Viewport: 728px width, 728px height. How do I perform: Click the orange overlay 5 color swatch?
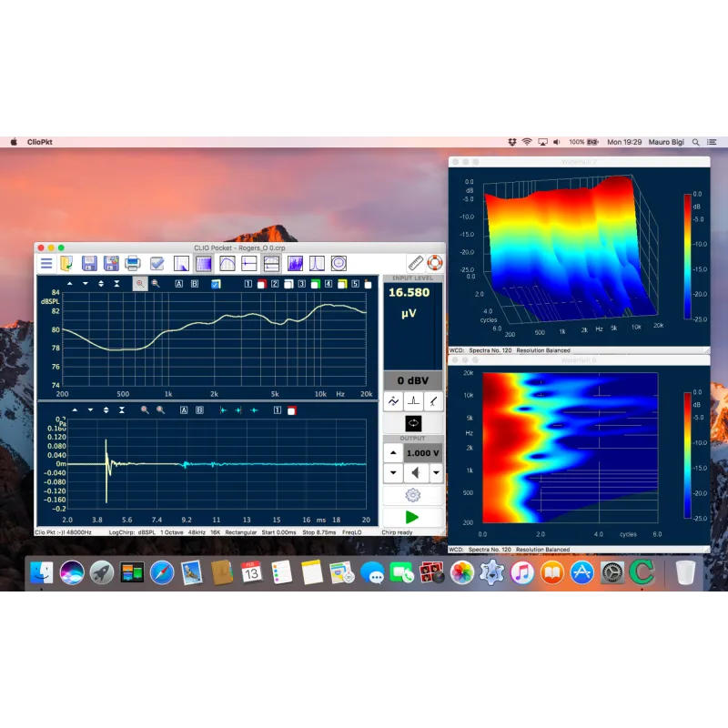tap(369, 284)
